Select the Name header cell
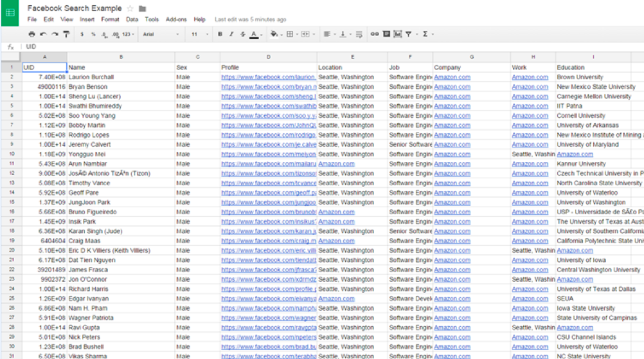The height and width of the screenshot is (359, 644). click(121, 68)
